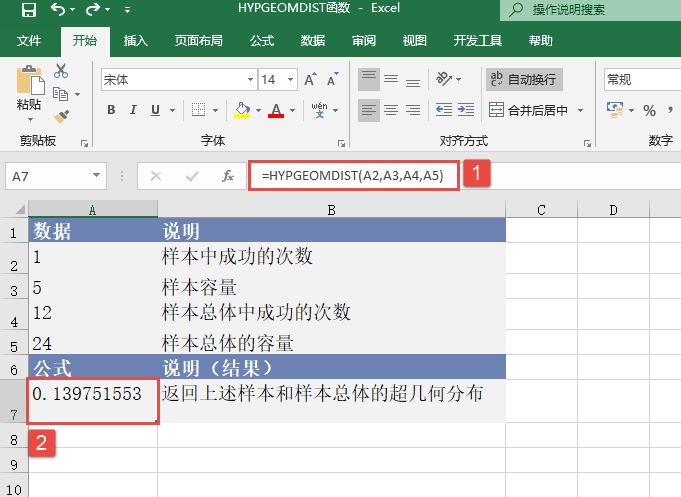Select Top Align icon
This screenshot has height=497, width=681.
(369, 79)
